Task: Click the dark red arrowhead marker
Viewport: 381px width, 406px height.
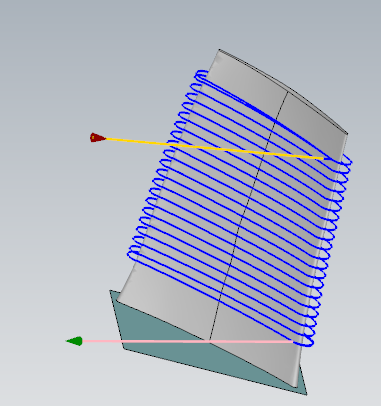Action: (x=97, y=138)
